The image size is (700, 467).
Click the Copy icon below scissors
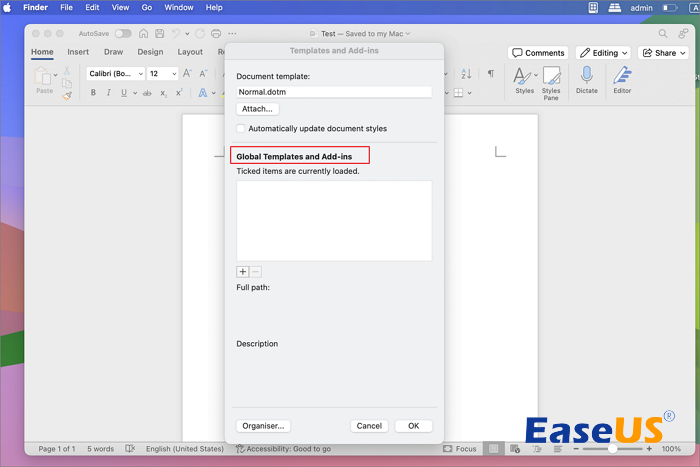67,83
